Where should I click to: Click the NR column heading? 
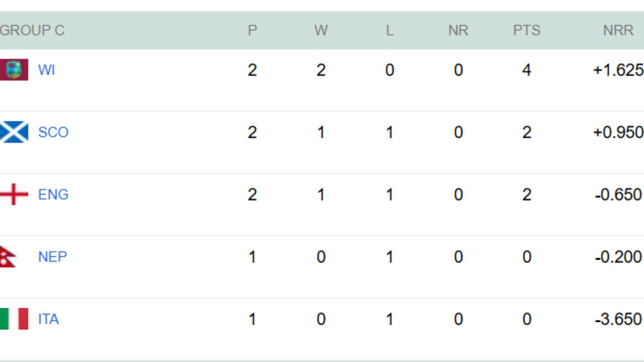pyautogui.click(x=458, y=30)
